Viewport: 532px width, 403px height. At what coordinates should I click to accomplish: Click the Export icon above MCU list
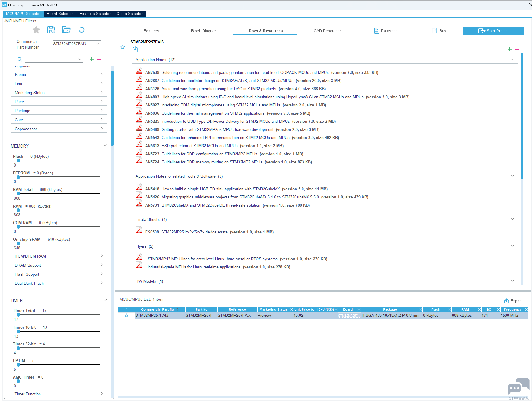click(x=507, y=301)
